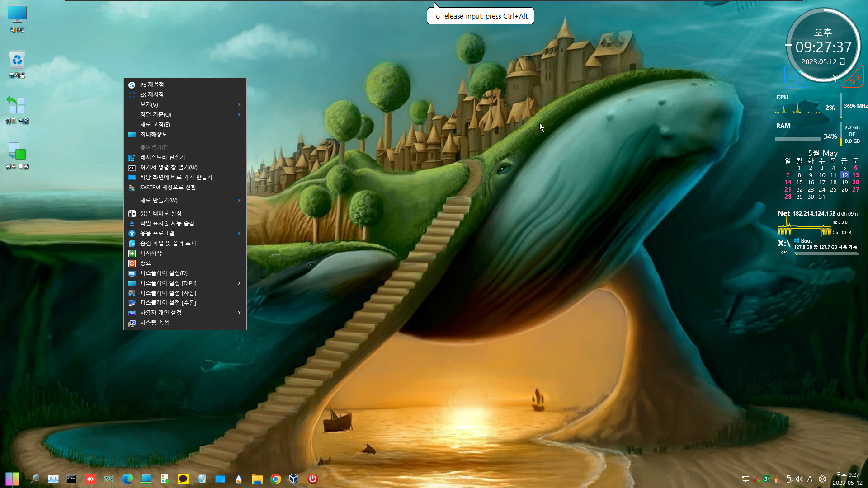
Task: Launch Google Chrome from the taskbar
Action: pyautogui.click(x=275, y=479)
